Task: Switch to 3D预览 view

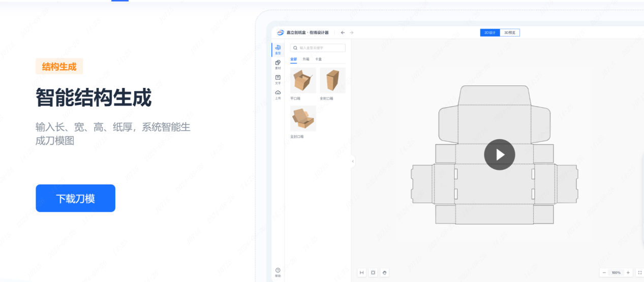Action: pos(510,33)
